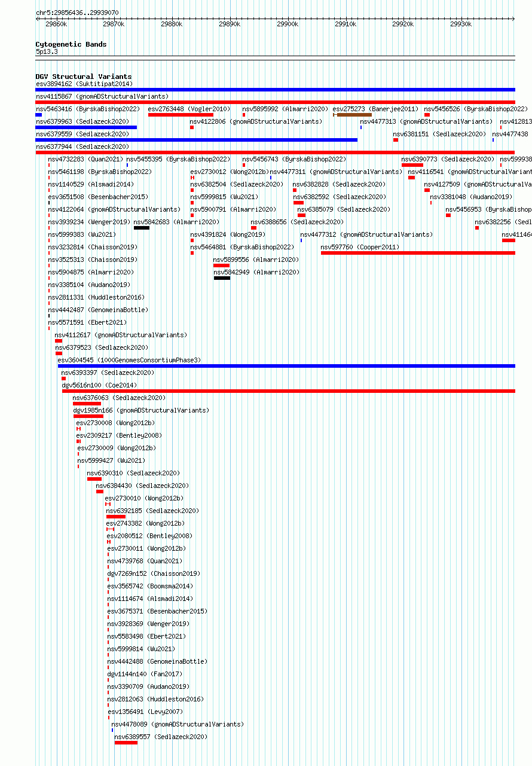Select esv3565742 (Boomsma2014) label
This screenshot has height=766, width=532.
[151, 587]
